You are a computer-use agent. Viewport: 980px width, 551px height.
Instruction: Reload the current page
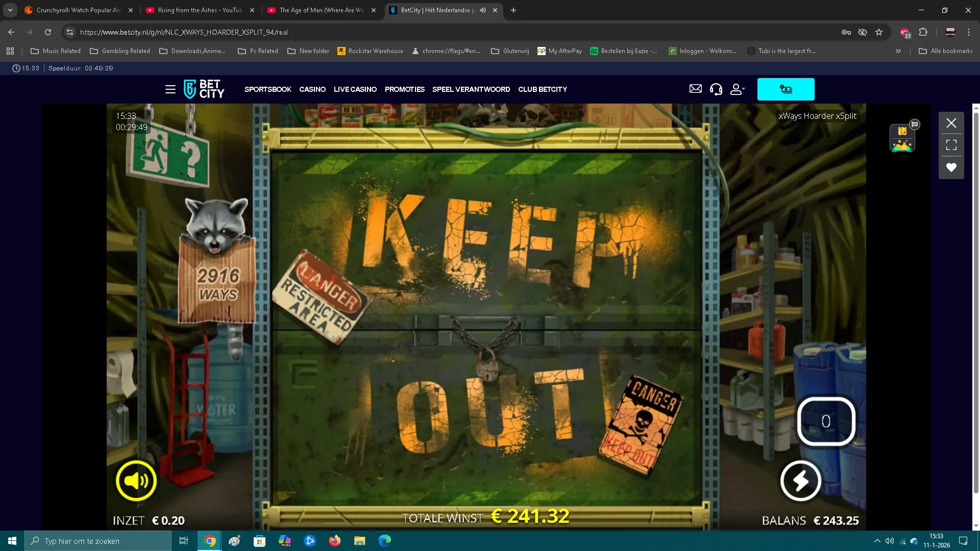tap(48, 32)
